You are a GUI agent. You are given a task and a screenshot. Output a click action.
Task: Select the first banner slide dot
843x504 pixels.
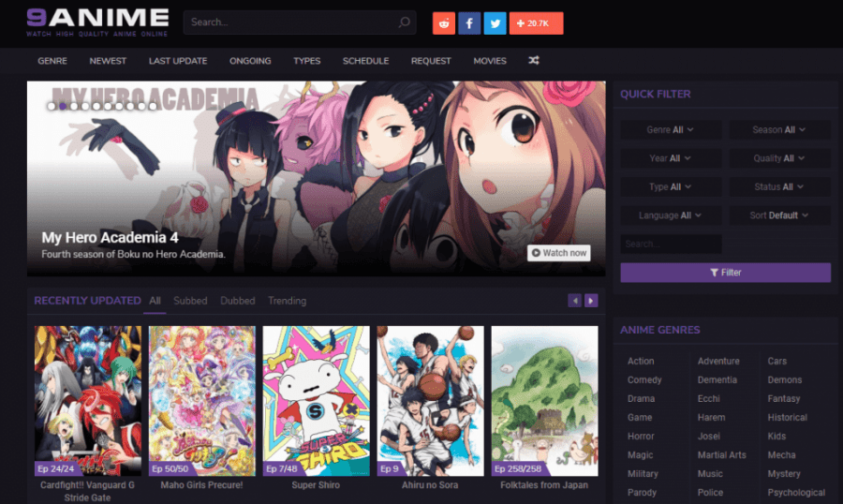(52, 107)
